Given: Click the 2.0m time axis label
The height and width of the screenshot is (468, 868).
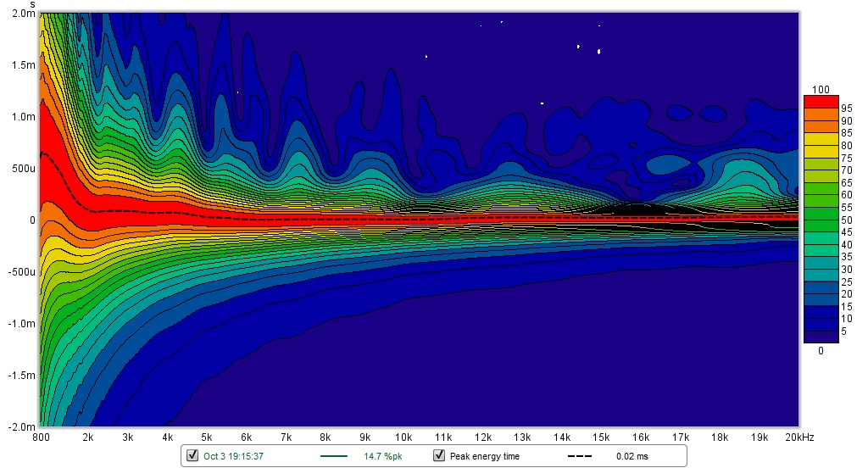Looking at the screenshot, I should 24,14.
